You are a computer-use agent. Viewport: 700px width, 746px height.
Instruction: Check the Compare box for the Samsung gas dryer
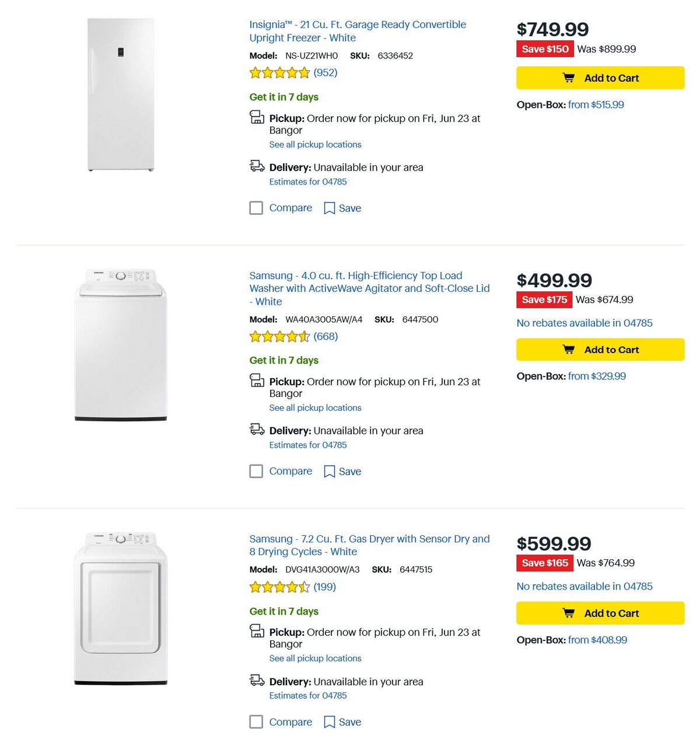coord(256,722)
